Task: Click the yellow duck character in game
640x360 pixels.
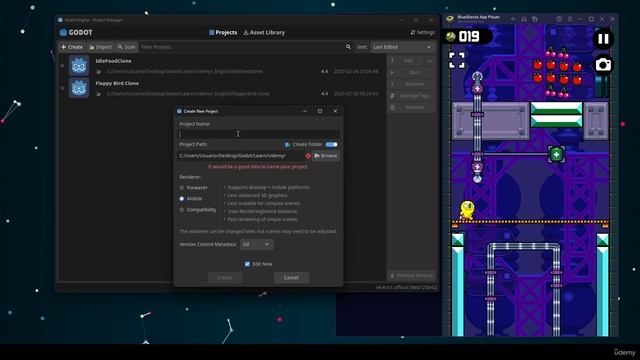Action: 467,211
